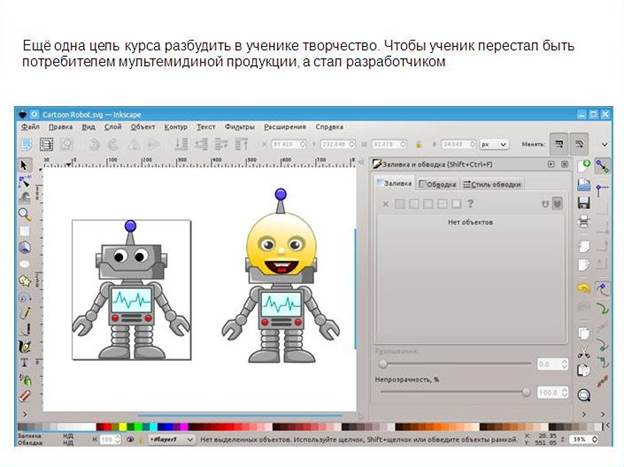Click the No paint X button
624x467 pixels.
coord(385,204)
